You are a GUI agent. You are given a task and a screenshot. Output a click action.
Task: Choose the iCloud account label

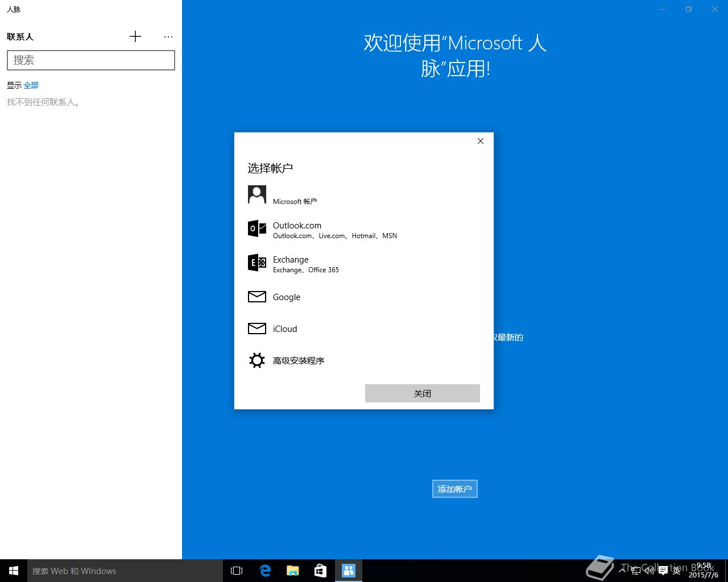(x=285, y=329)
